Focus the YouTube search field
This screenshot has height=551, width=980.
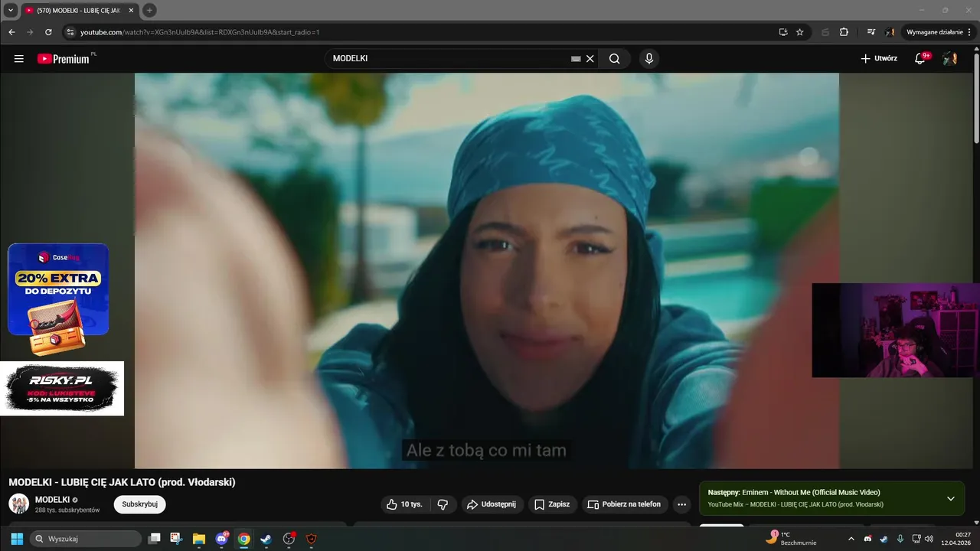pos(450,58)
